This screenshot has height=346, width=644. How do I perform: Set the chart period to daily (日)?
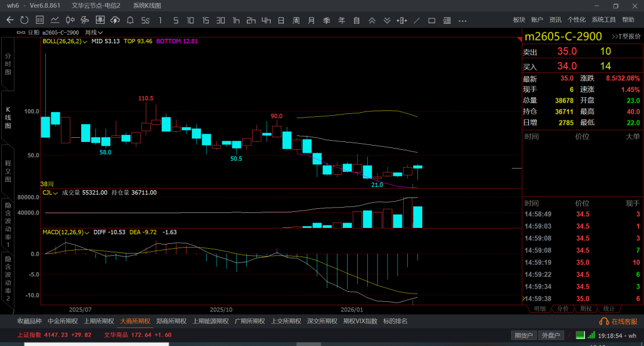[x=281, y=20]
